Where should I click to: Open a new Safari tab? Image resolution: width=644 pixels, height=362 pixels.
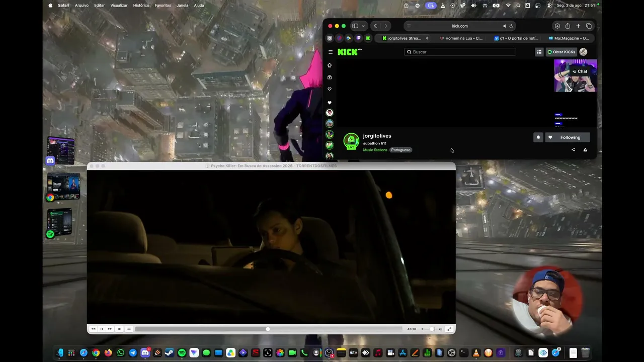pyautogui.click(x=578, y=26)
